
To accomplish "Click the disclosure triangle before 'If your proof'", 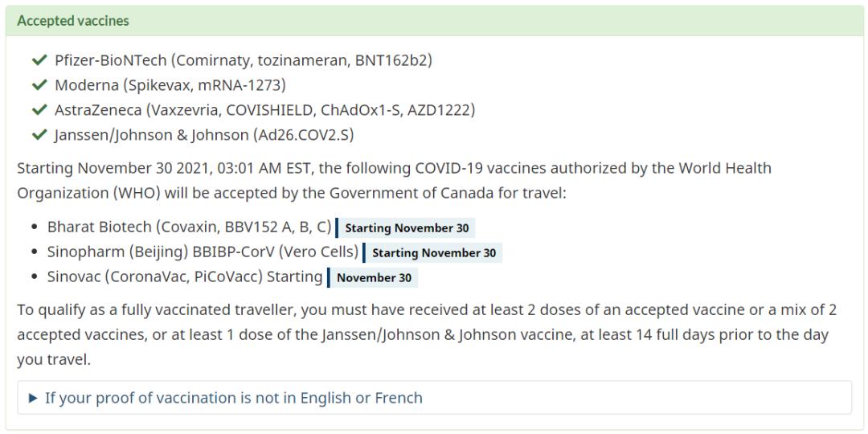I will (33, 398).
